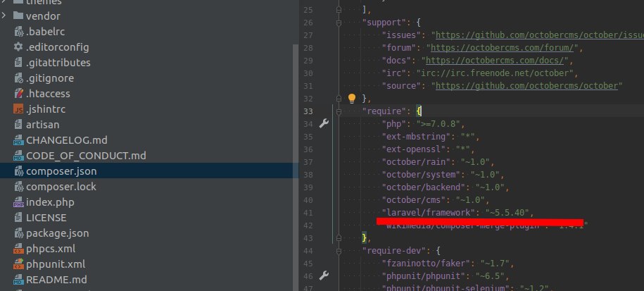Click the .jshintrc JS icon
Viewport: 644px width, 291px height.
coord(18,109)
